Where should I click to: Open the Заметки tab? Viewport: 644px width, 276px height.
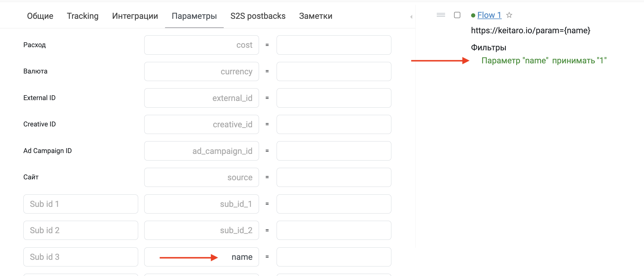pyautogui.click(x=316, y=16)
